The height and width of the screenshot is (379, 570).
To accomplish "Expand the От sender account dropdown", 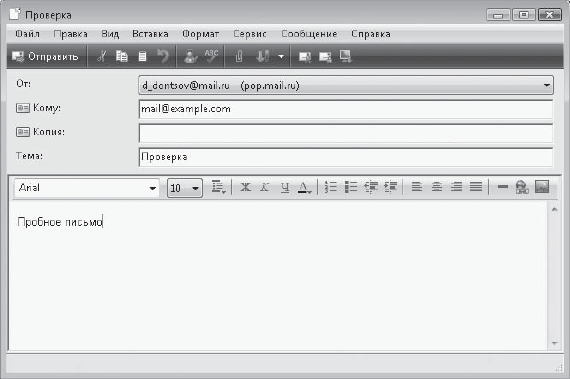I will point(546,85).
